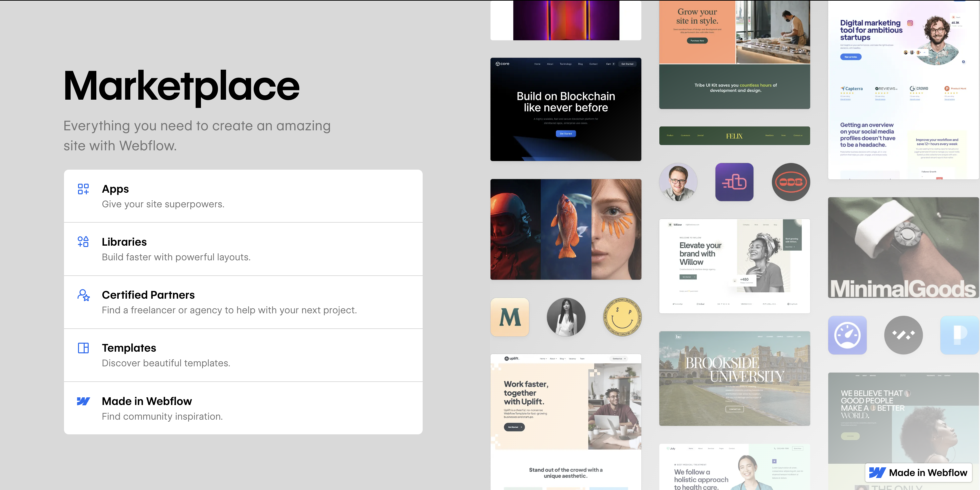Open the Apps marketplace link
This screenshot has width=980, height=490.
[x=243, y=196]
